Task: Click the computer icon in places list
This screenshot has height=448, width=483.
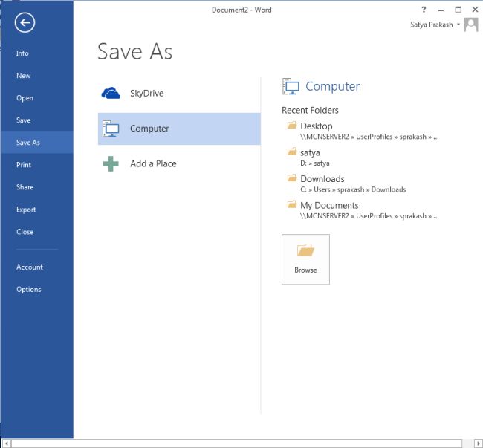Action: pos(111,129)
